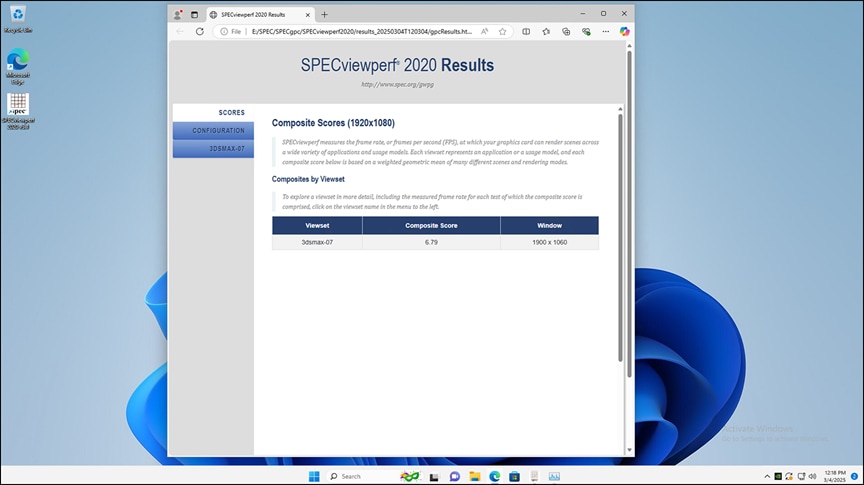Click the page scroll up arrow
864x485 pixels.
[x=629, y=46]
